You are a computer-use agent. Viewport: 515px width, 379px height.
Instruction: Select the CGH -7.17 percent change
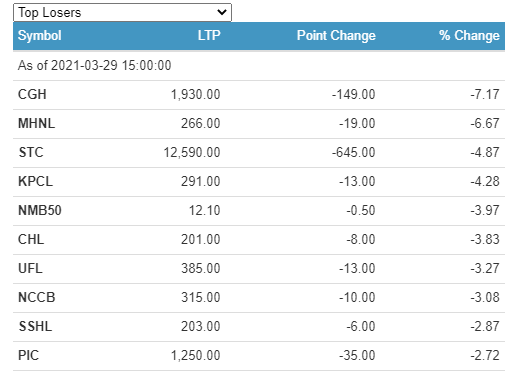click(x=485, y=94)
